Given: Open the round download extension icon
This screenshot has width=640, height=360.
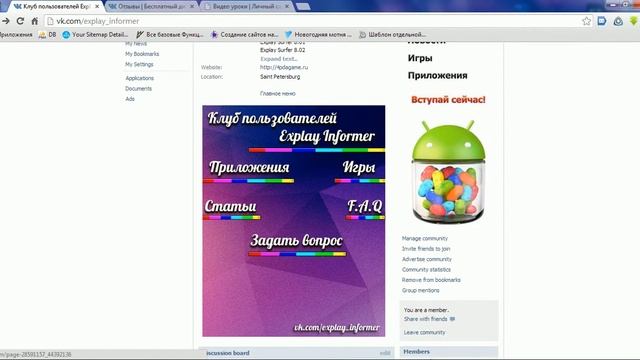Looking at the screenshot, I should pyautogui.click(x=618, y=21).
